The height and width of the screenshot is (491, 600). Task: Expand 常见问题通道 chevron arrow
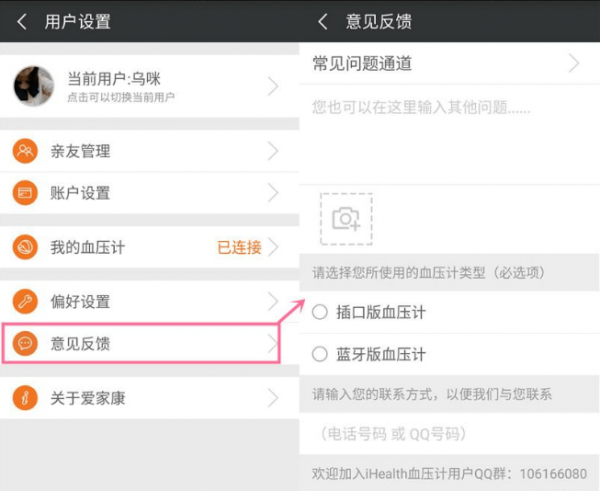click(574, 64)
